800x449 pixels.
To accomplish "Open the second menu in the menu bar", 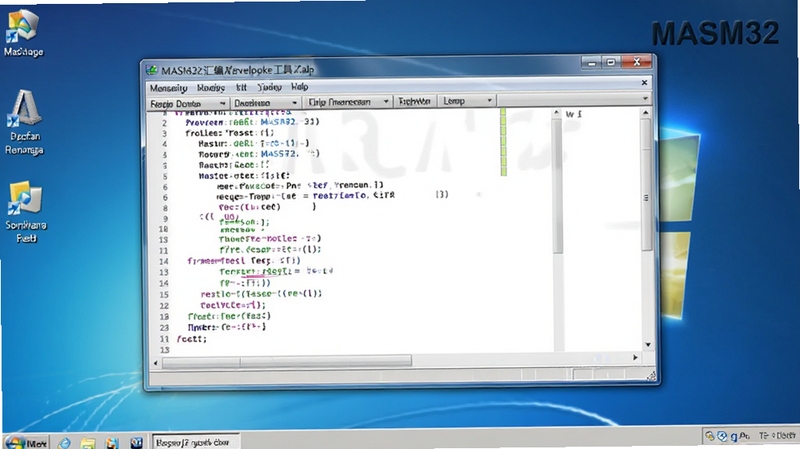I will click(x=211, y=88).
